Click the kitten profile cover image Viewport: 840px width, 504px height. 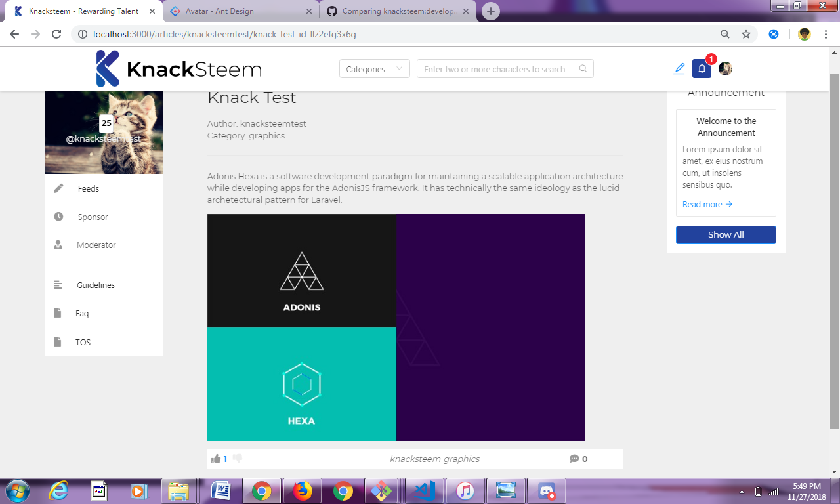(104, 132)
